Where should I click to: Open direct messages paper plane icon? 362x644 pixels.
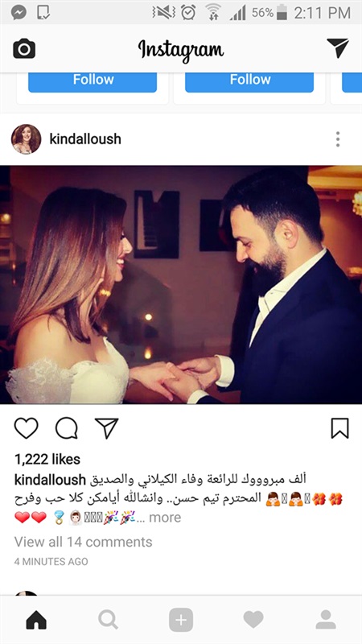pos(337,48)
